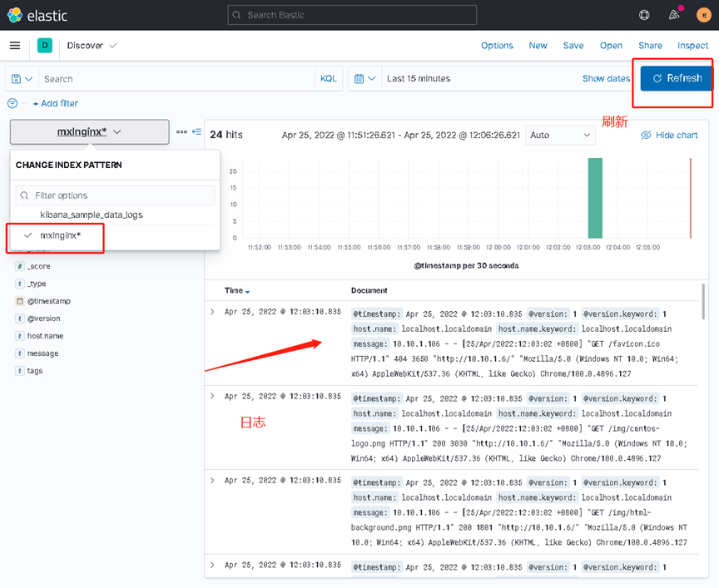The width and height of the screenshot is (719, 588).
Task: Click the @version string field icon
Action: tap(20, 319)
